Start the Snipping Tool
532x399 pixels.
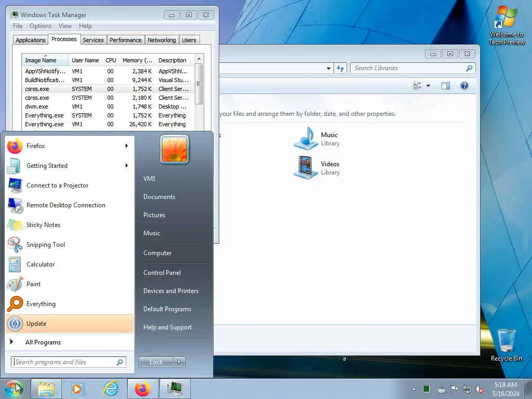click(70, 245)
